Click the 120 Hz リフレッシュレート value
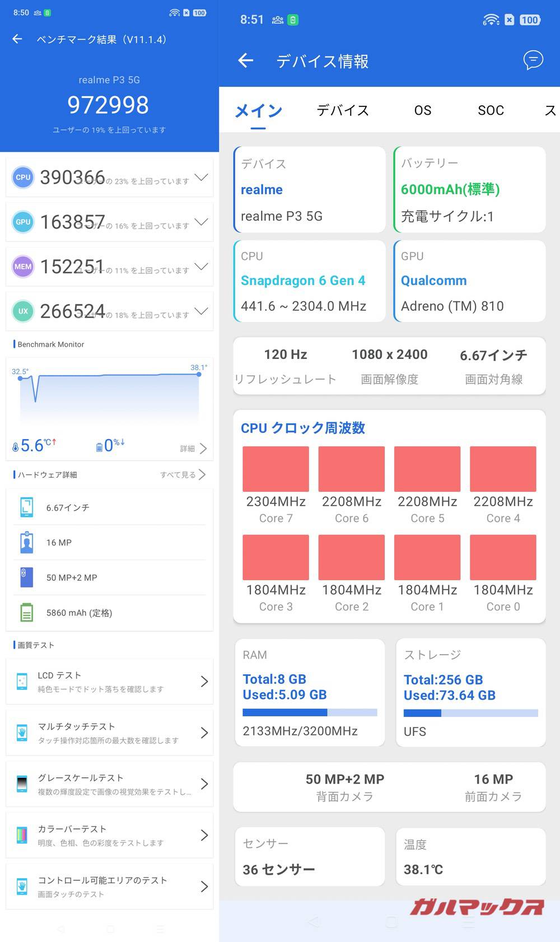Screen dimensions: 560x942 [x=286, y=355]
